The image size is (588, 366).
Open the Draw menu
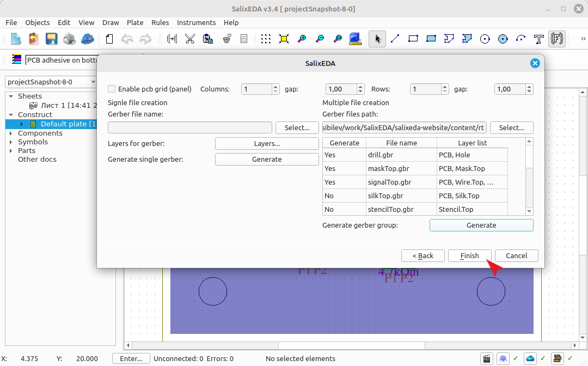(111, 22)
